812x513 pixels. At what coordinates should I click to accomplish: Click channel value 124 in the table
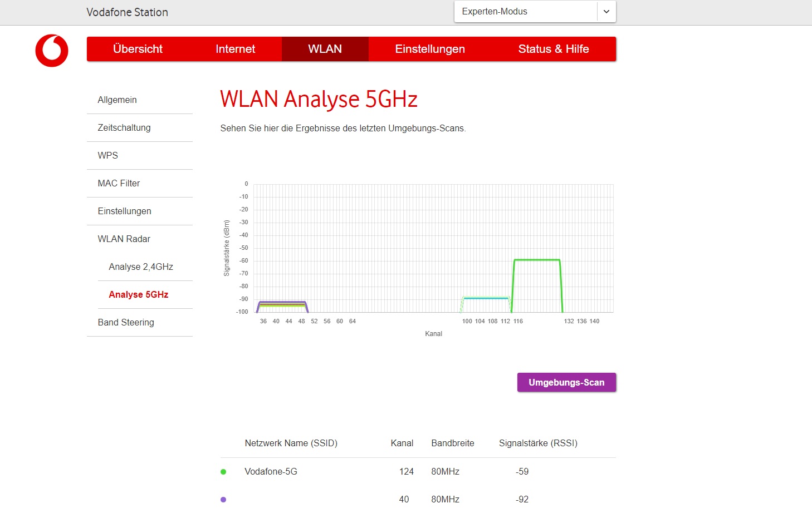pyautogui.click(x=407, y=472)
